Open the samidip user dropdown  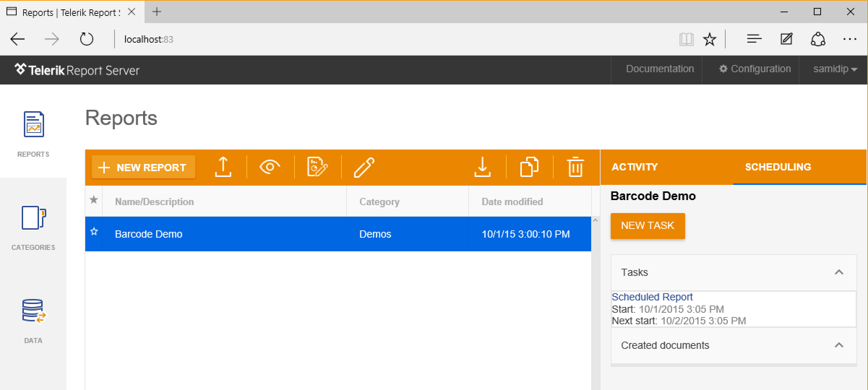tap(835, 69)
